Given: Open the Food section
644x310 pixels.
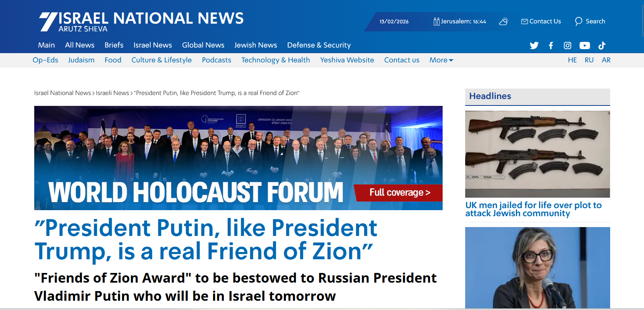Looking at the screenshot, I should coord(113,60).
